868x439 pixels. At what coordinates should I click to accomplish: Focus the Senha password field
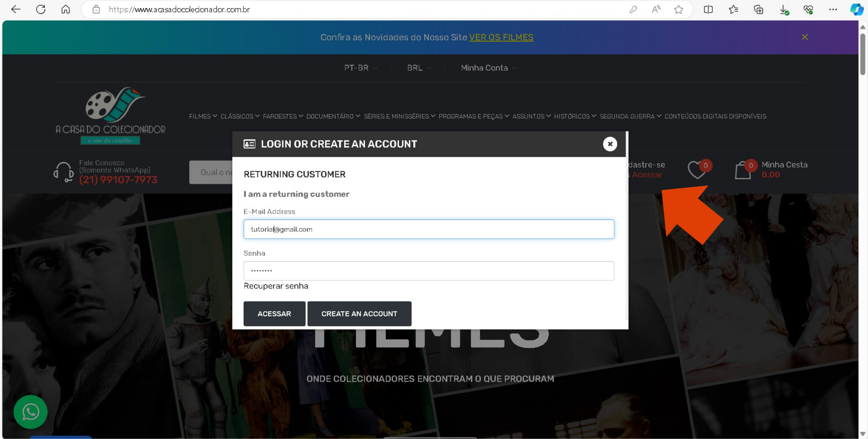coord(429,271)
